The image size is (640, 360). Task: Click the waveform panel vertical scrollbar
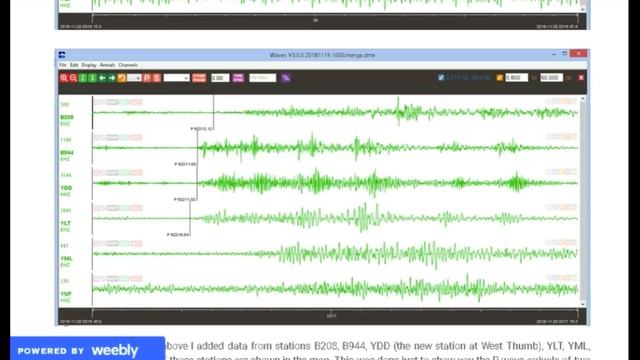pyautogui.click(x=582, y=201)
